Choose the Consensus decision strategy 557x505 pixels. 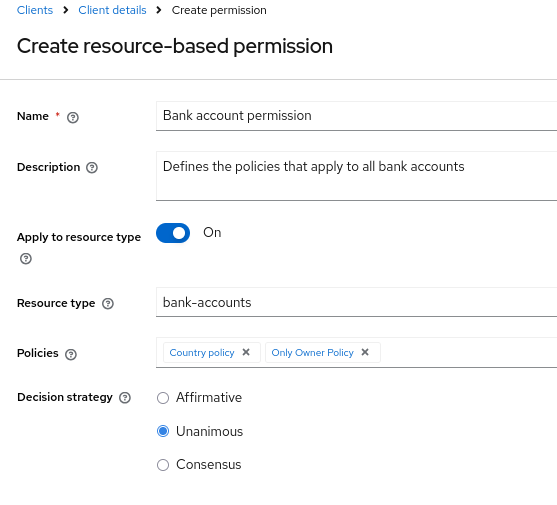[163, 465]
